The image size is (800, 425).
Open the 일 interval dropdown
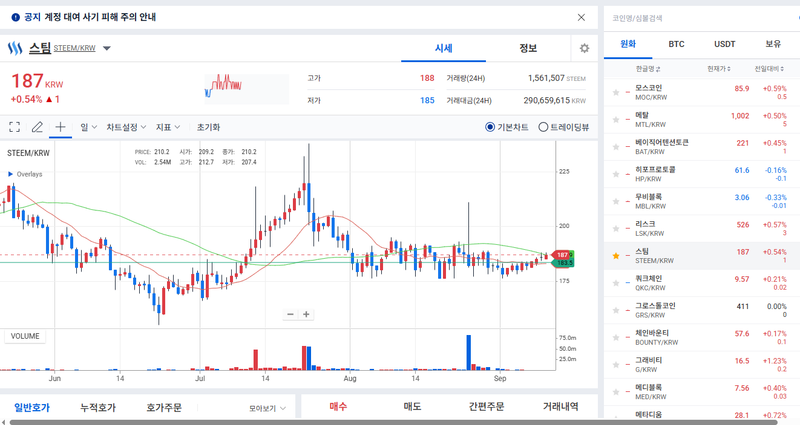[x=88, y=127]
